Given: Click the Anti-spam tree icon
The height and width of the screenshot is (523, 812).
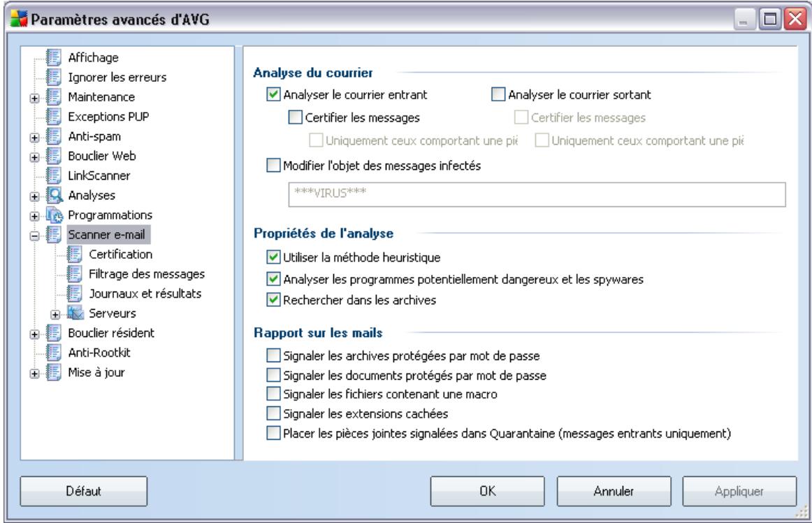Looking at the screenshot, I should pos(54,136).
